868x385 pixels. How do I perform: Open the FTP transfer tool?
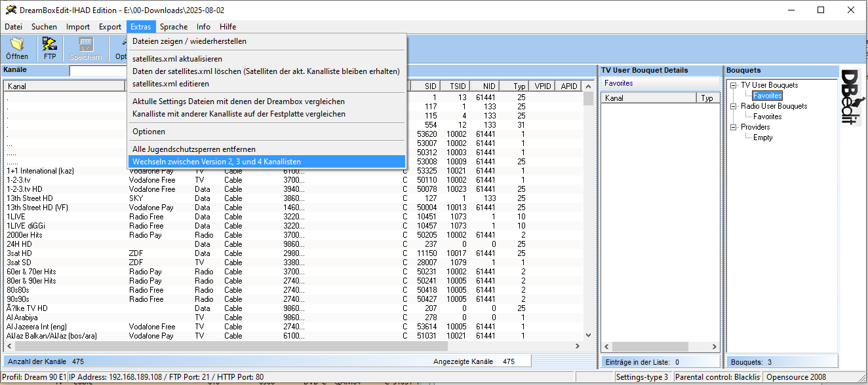[50, 48]
